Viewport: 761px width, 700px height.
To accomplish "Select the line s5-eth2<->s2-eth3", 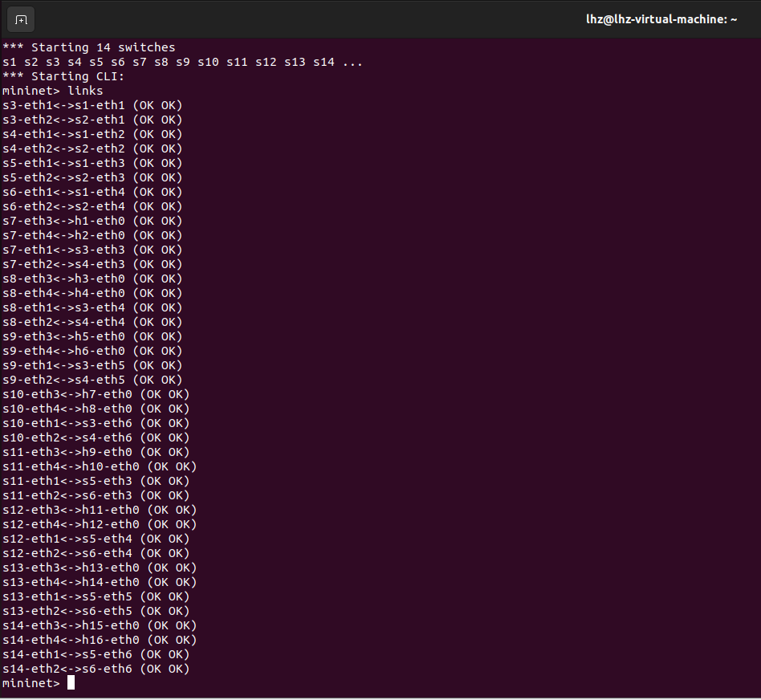I will pyautogui.click(x=92, y=177).
